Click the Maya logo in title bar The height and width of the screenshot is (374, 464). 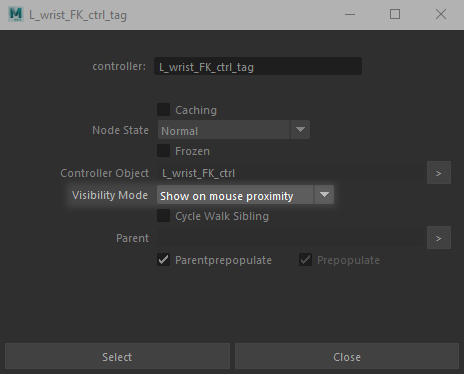[x=15, y=14]
